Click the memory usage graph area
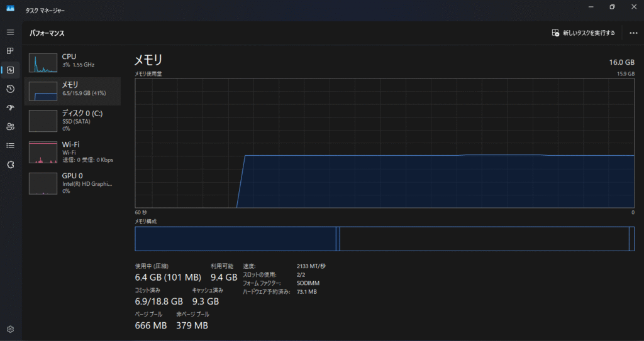The width and height of the screenshot is (644, 341). click(384, 143)
